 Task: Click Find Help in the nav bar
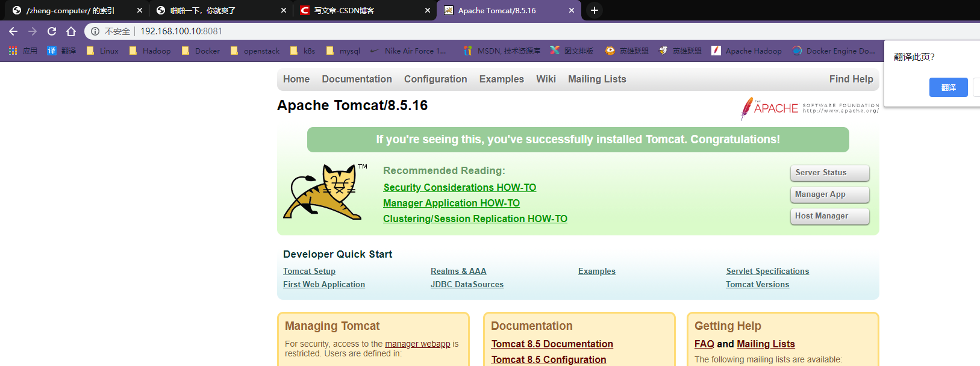(851, 79)
